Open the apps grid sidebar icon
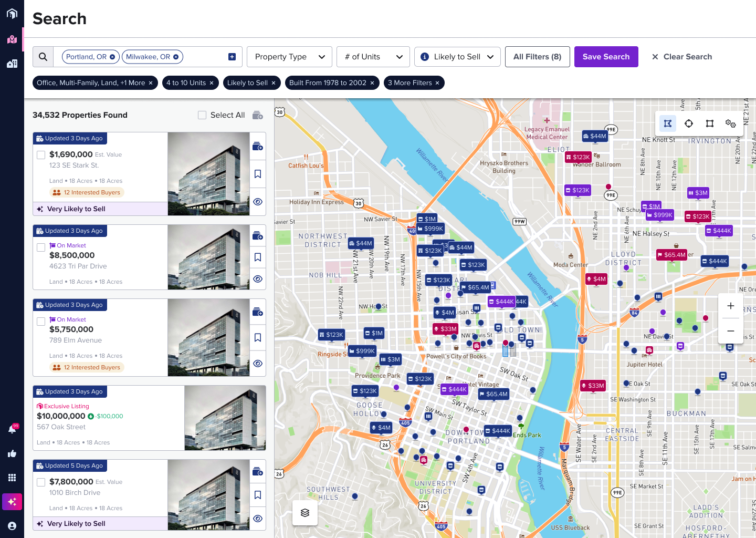Viewport: 756px width, 538px height. (x=12, y=478)
